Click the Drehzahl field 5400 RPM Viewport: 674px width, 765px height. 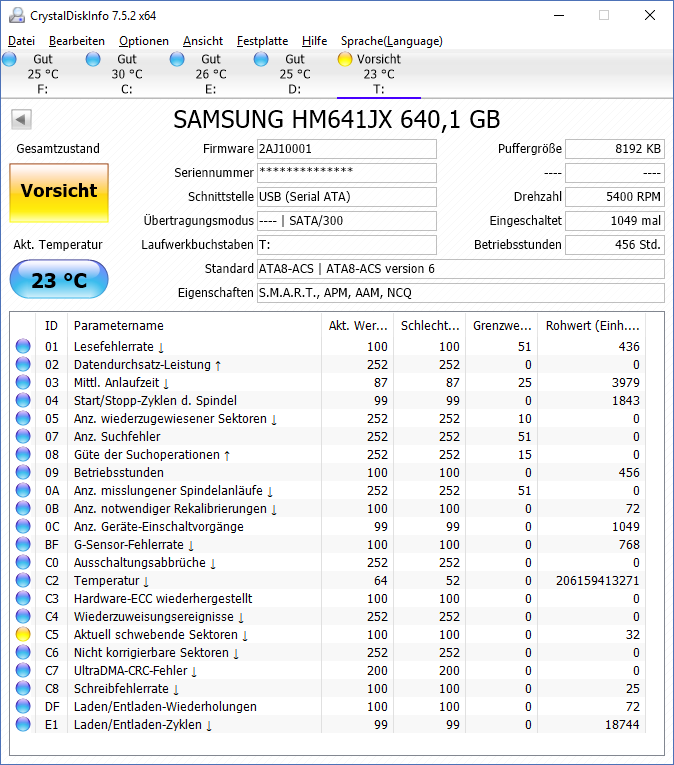point(615,197)
